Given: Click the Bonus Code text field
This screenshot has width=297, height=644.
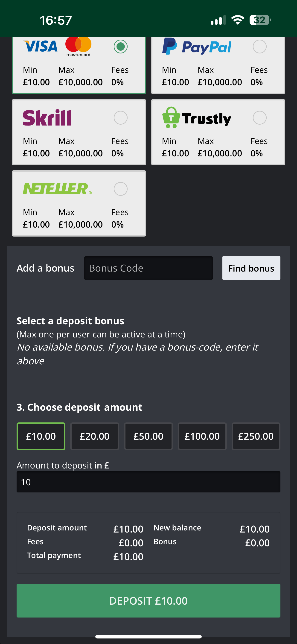Looking at the screenshot, I should coord(148,268).
